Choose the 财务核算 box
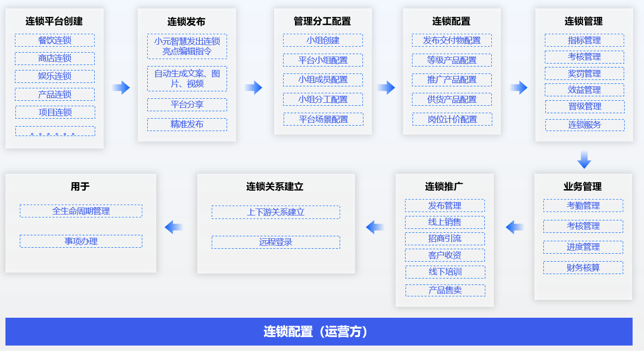 [583, 268]
